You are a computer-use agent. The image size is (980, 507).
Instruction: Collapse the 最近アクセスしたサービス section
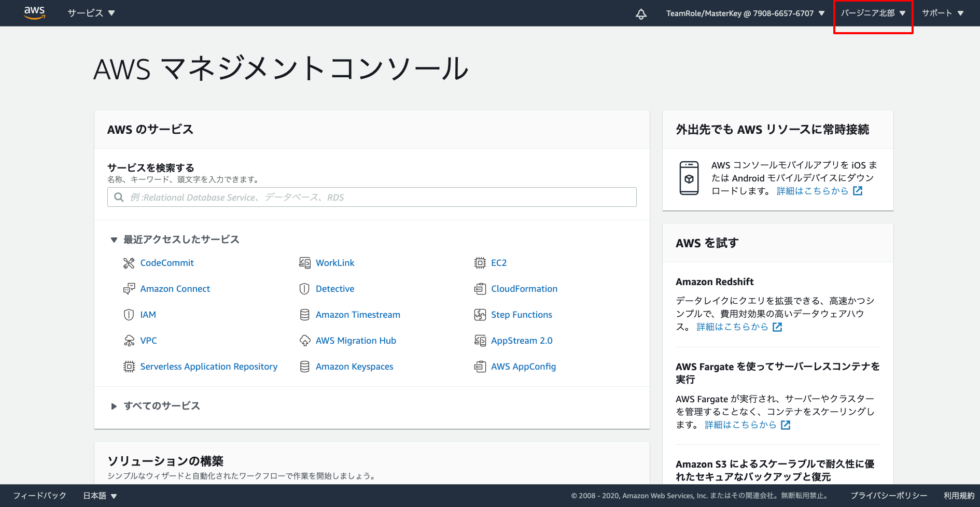175,240
